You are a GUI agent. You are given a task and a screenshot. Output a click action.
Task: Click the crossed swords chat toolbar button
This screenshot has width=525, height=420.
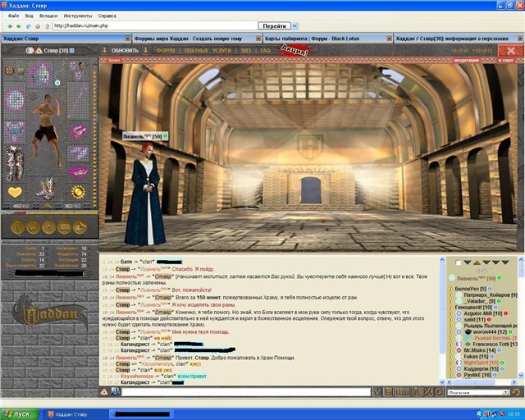tap(428, 391)
